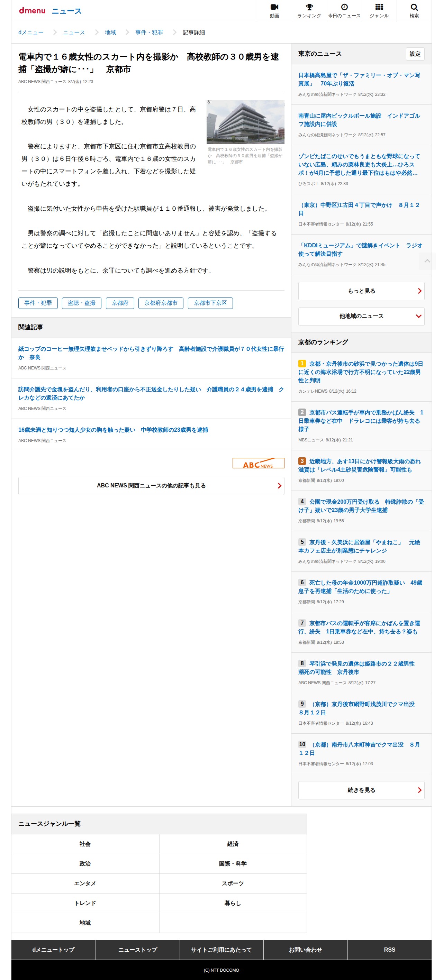Viewport: 443px width, 980px height.
Task: Go to ニュース breadcrumb link
Action: 74,32
